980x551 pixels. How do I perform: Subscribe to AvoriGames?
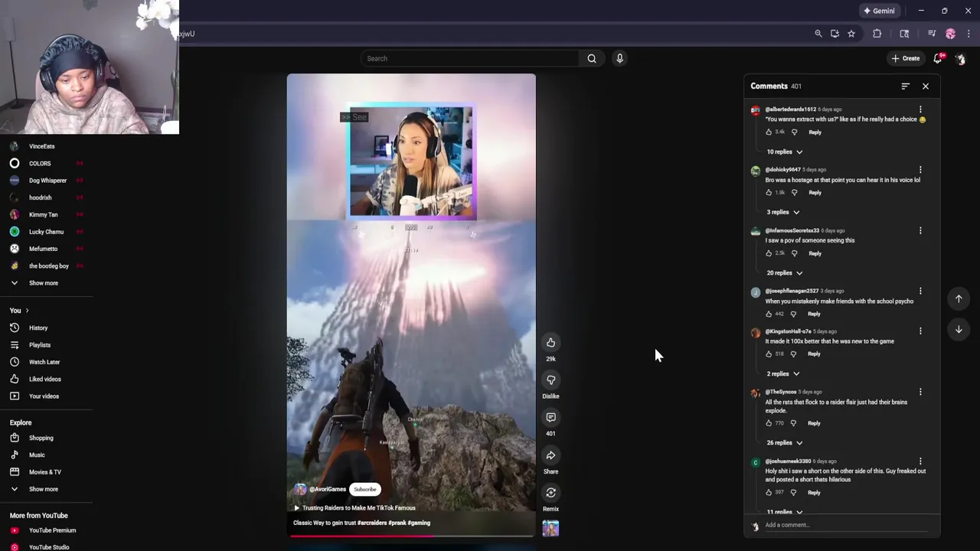(x=365, y=490)
